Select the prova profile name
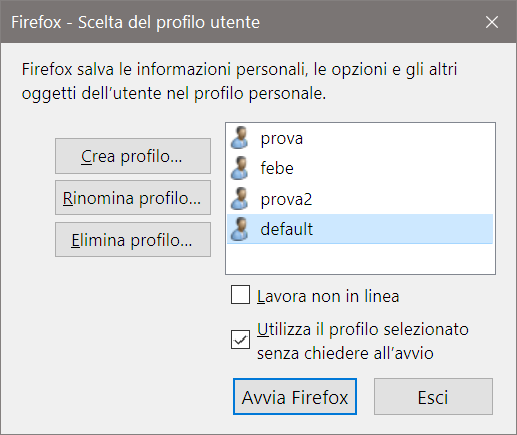517x435 pixels. (282, 139)
